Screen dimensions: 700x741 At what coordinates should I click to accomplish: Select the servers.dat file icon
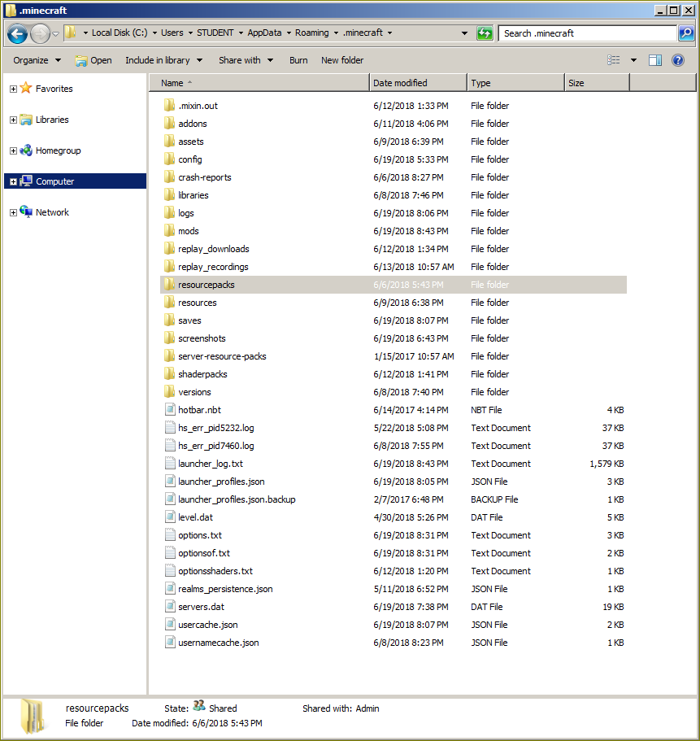[170, 607]
